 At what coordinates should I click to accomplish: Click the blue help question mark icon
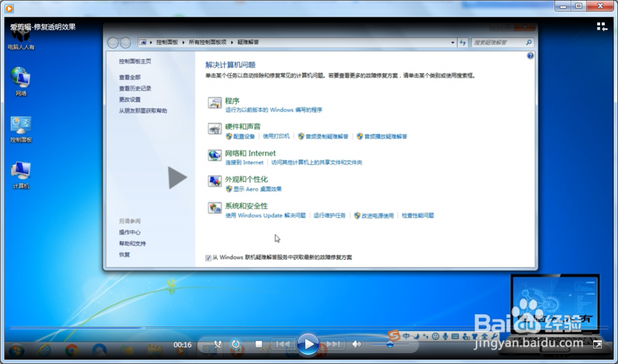pos(530,56)
